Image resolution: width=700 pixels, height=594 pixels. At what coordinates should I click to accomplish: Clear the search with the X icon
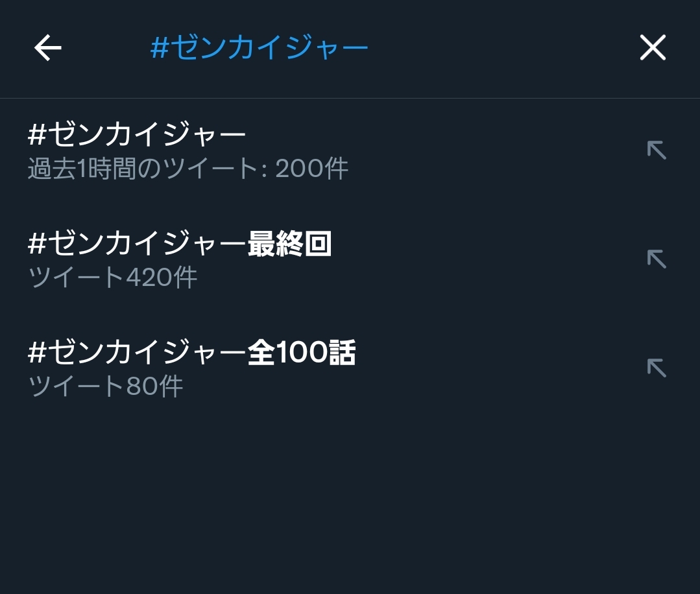click(x=653, y=48)
